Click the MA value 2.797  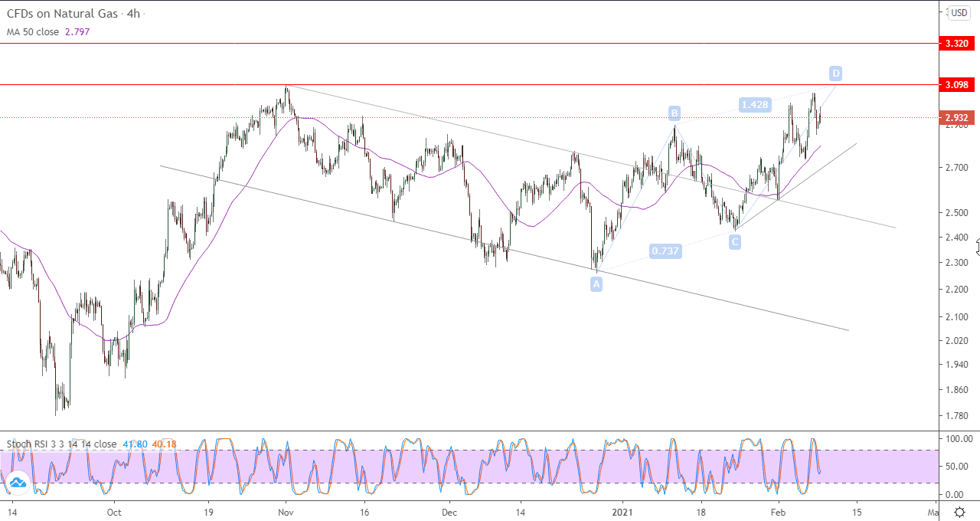(76, 32)
